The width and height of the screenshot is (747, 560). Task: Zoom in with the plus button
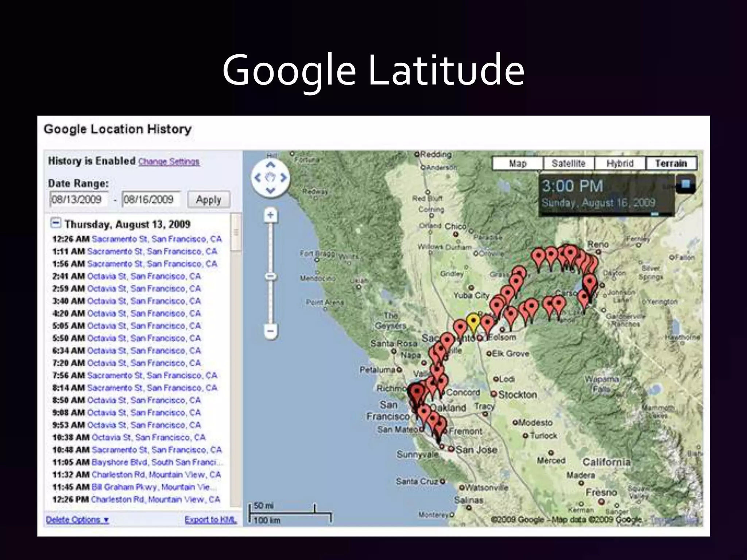pyautogui.click(x=270, y=215)
